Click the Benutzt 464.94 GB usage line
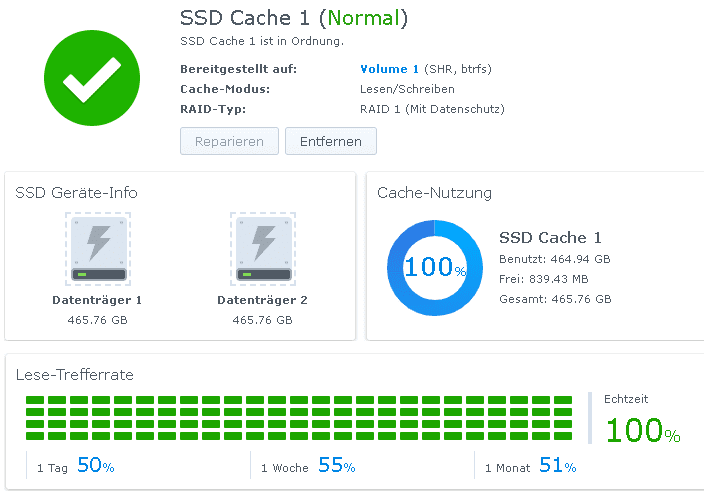Image resolution: width=704 pixels, height=494 pixels. pos(554,259)
